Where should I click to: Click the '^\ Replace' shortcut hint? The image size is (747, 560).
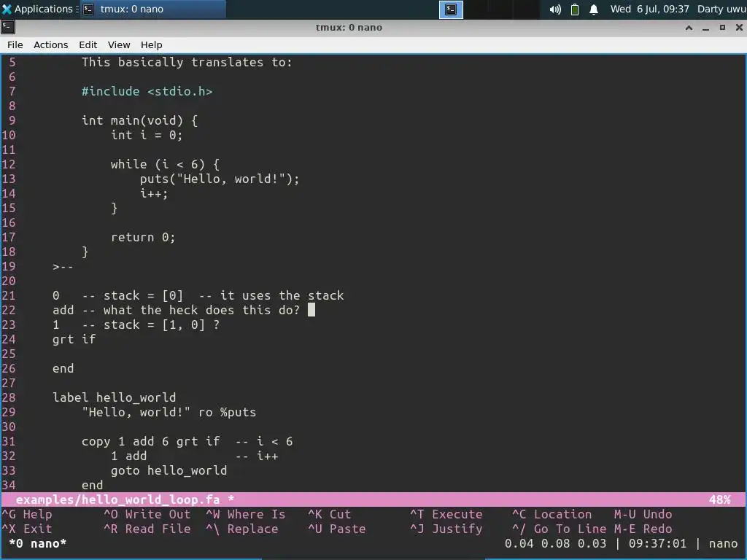pyautogui.click(x=241, y=529)
